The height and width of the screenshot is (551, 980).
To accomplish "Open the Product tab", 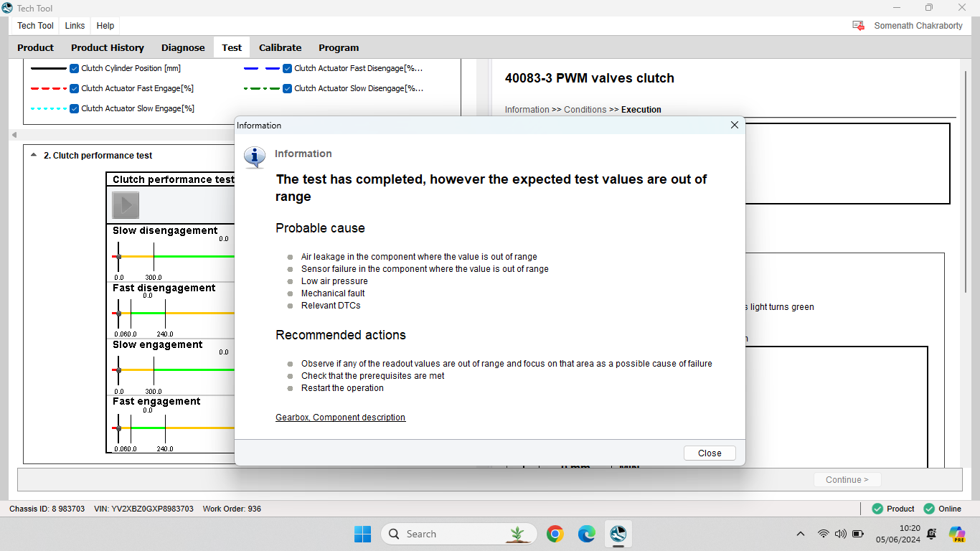I will point(35,47).
